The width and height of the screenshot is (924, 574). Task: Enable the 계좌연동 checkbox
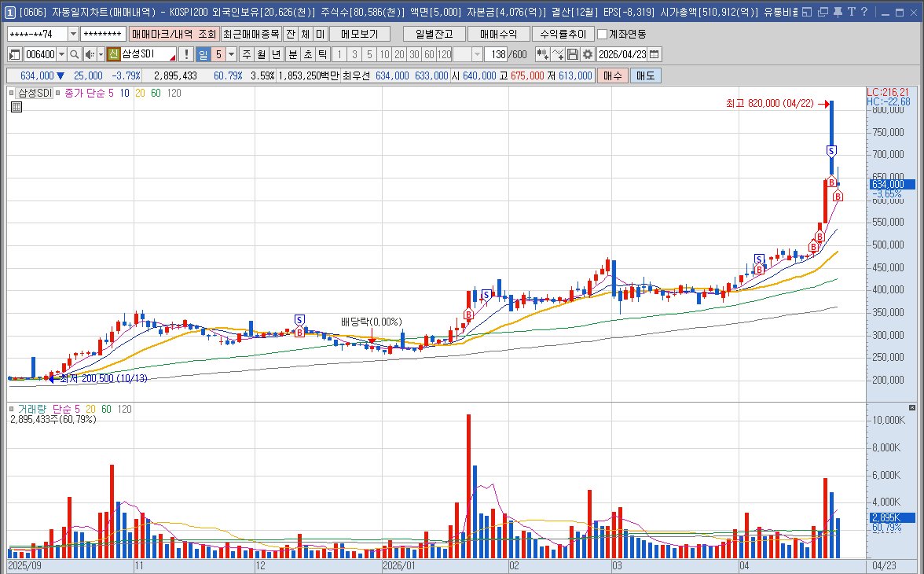[603, 34]
